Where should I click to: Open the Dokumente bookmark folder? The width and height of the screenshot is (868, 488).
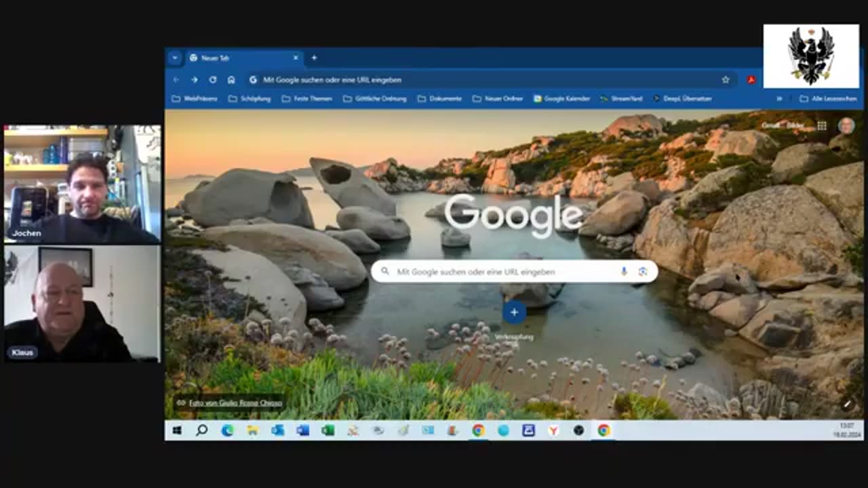[439, 99]
